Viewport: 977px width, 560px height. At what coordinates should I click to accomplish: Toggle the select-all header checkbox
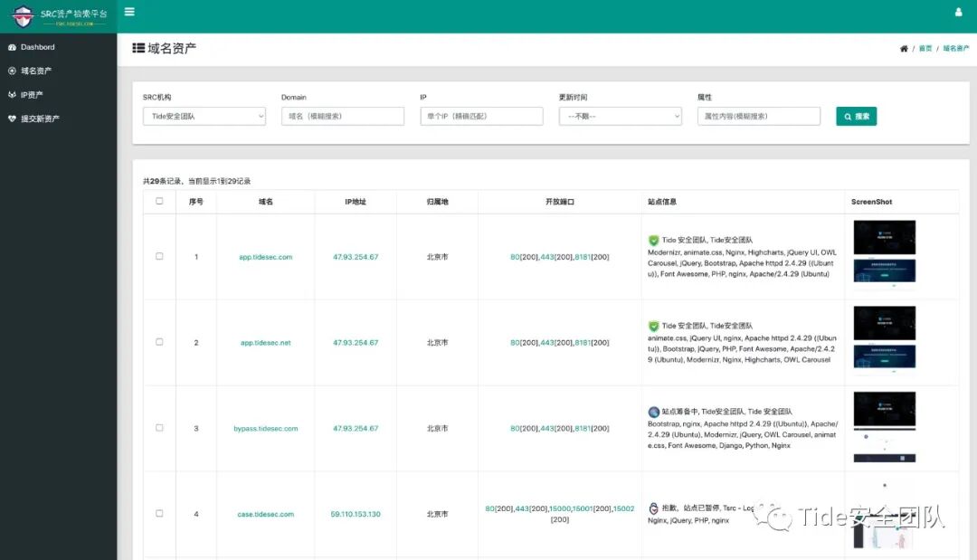click(159, 201)
